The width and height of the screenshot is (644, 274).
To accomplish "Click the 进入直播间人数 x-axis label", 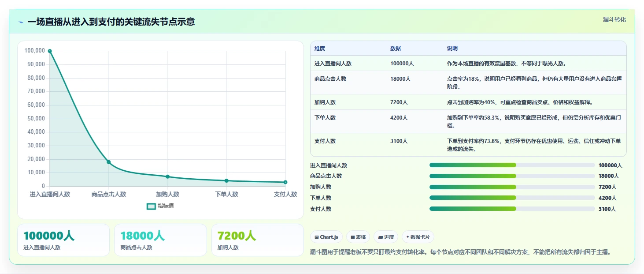I will click(x=50, y=194).
